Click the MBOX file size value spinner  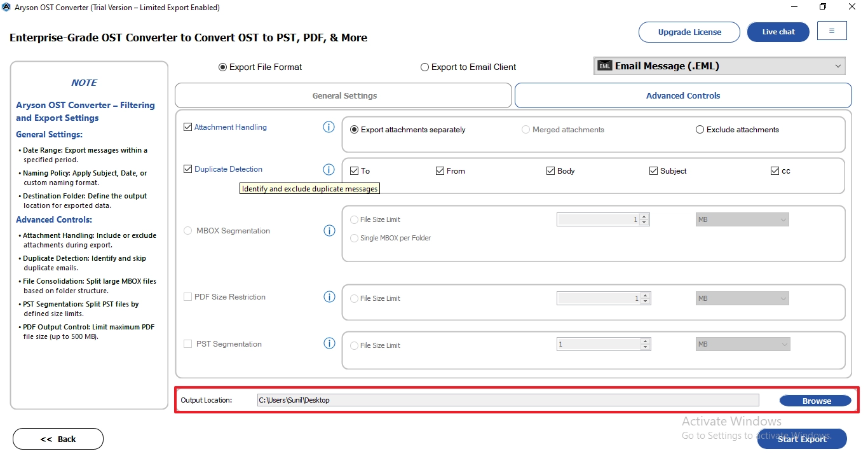[x=603, y=219]
